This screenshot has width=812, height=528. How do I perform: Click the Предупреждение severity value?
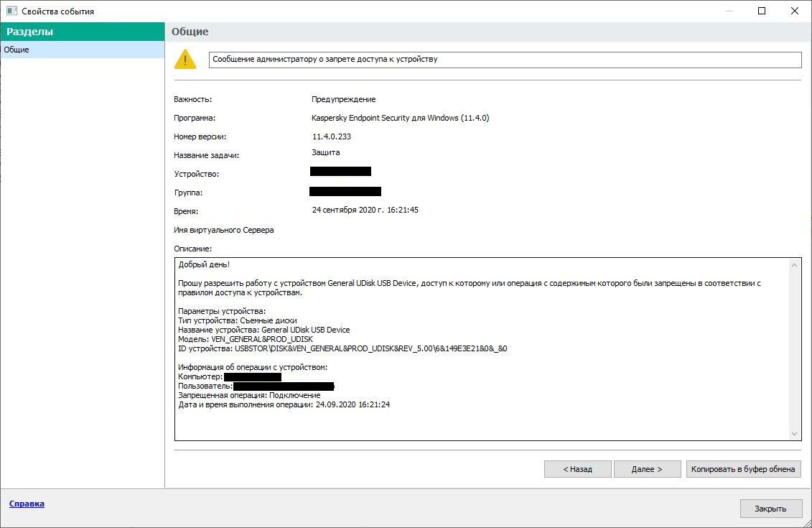point(344,99)
